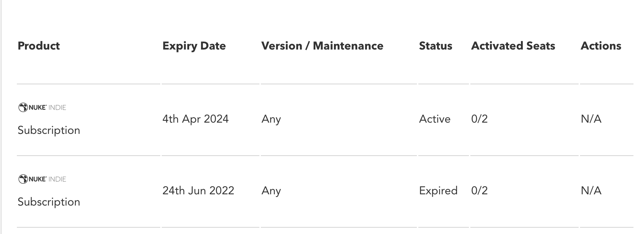Click the Status column header

tap(436, 46)
